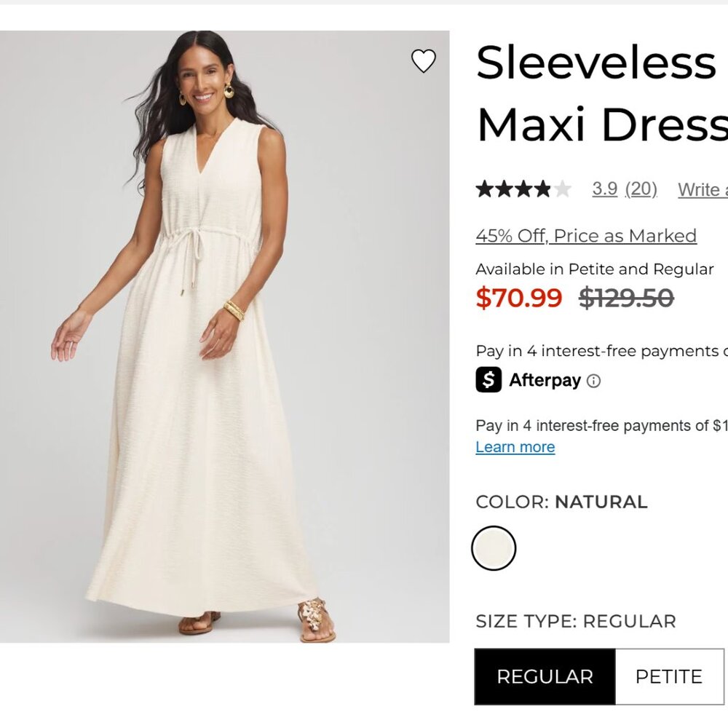Click the Learn more link
Viewport: 728px width, 728px height.
point(515,447)
